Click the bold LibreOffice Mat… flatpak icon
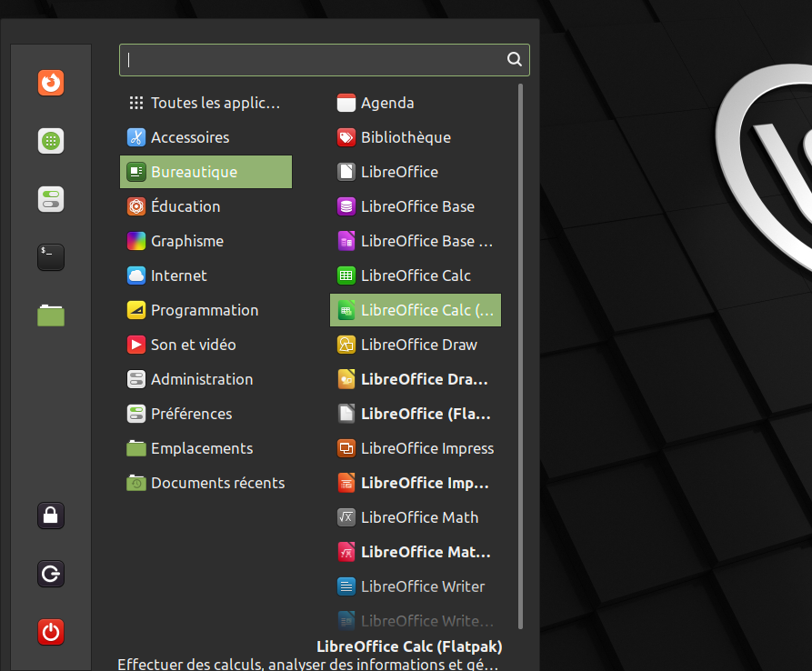Image resolution: width=812 pixels, height=671 pixels. pos(346,552)
